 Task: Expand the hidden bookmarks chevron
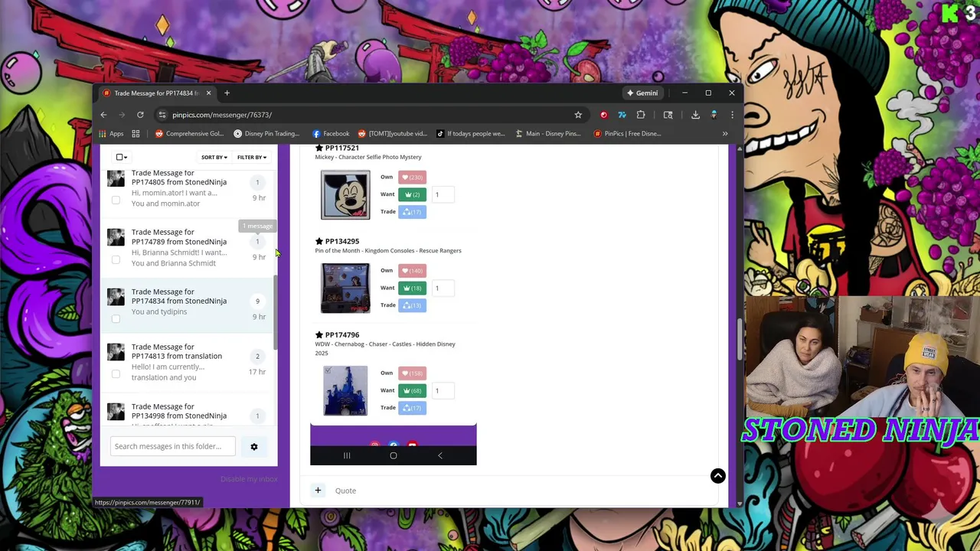(724, 133)
